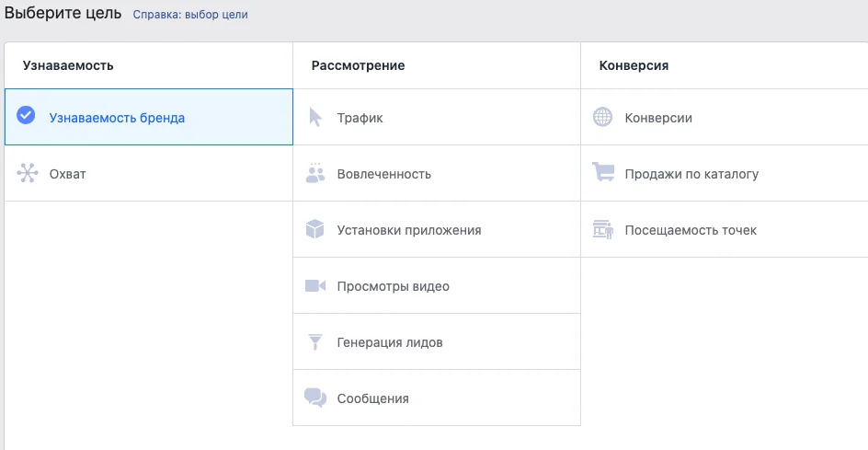Open the Справка: выбор цели help link
The width and height of the screenshot is (868, 450).
190,15
